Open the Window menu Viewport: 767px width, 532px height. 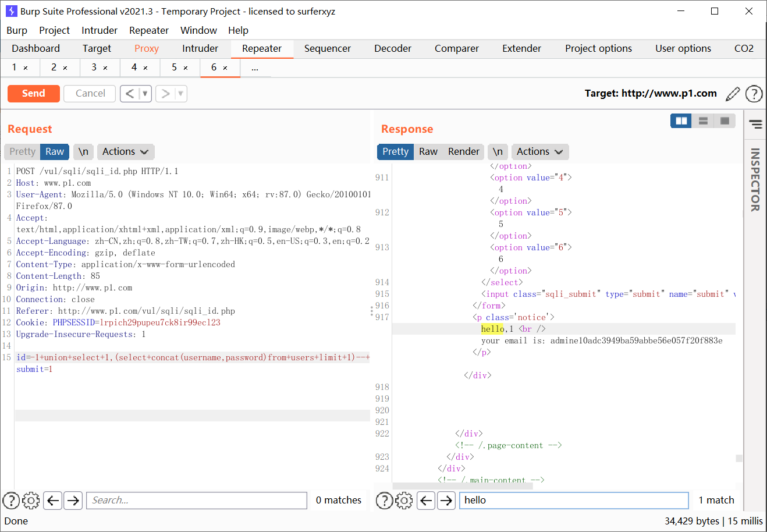click(x=198, y=30)
